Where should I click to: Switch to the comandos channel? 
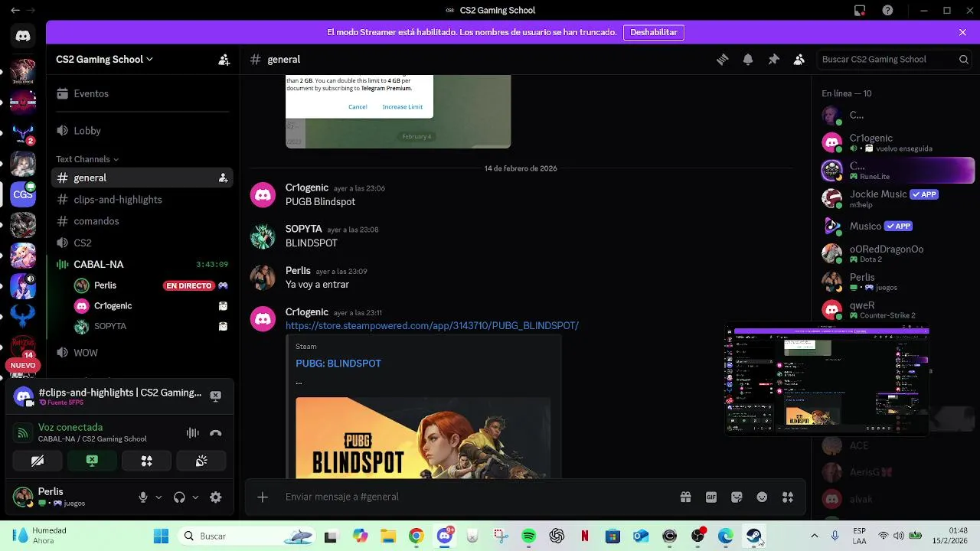(x=141, y=221)
